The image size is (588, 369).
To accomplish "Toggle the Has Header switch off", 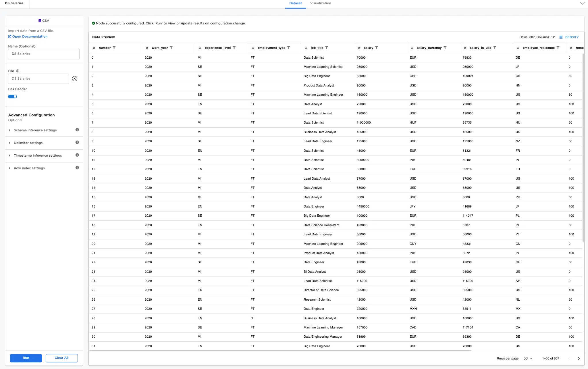I will point(13,96).
